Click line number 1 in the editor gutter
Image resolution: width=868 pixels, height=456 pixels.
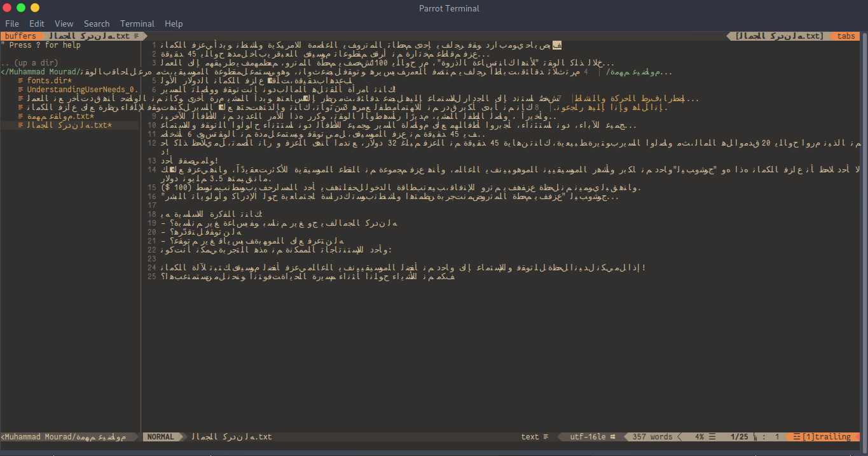coord(154,45)
